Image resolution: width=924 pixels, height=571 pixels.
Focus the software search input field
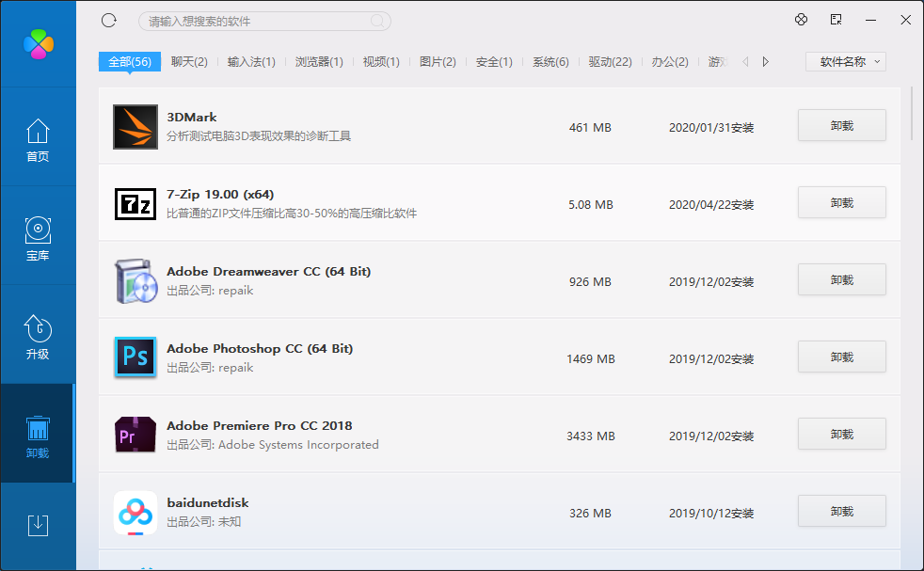(264, 22)
